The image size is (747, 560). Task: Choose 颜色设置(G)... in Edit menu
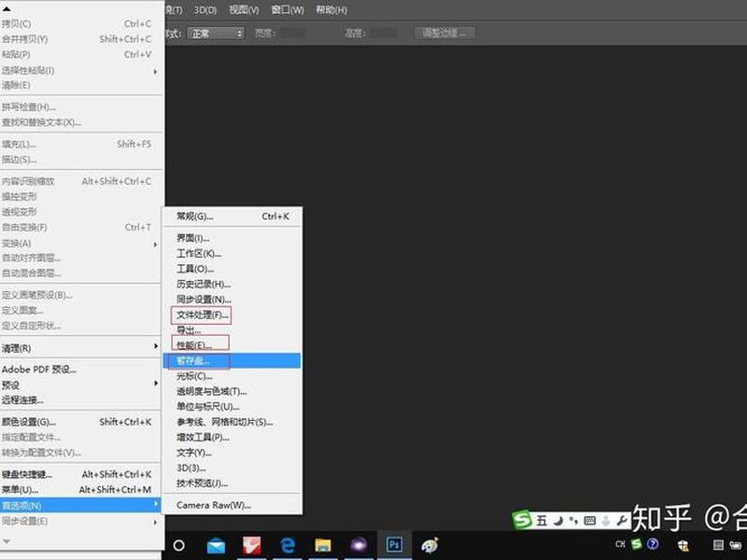click(x=79, y=422)
